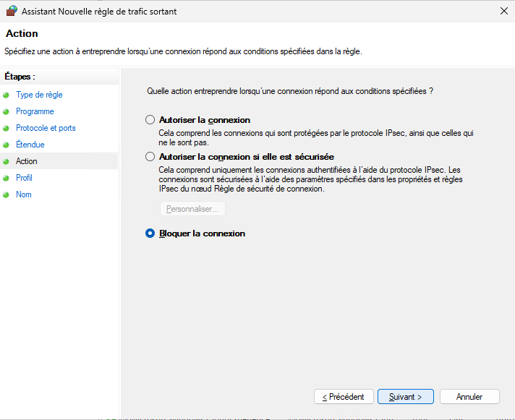515x420 pixels.
Task: Cancel the wizard with Annuler
Action: coord(469,397)
